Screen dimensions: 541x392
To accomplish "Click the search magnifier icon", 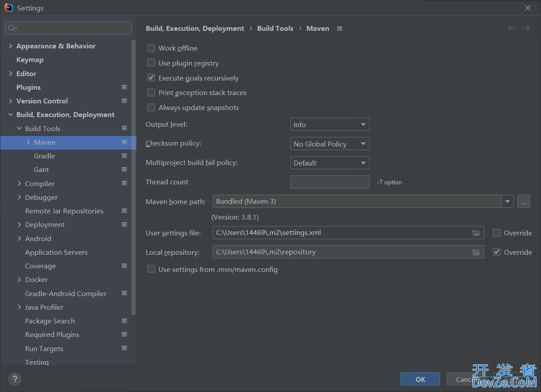I will (12, 28).
